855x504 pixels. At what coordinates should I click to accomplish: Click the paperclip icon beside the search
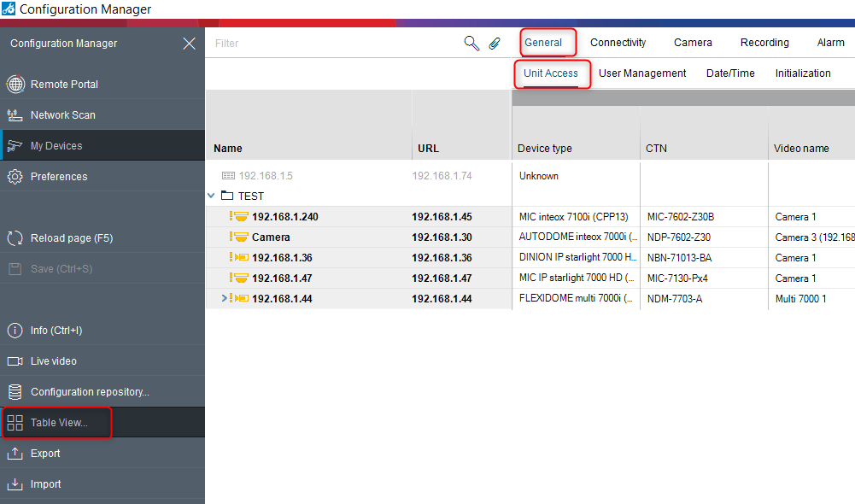pos(495,44)
